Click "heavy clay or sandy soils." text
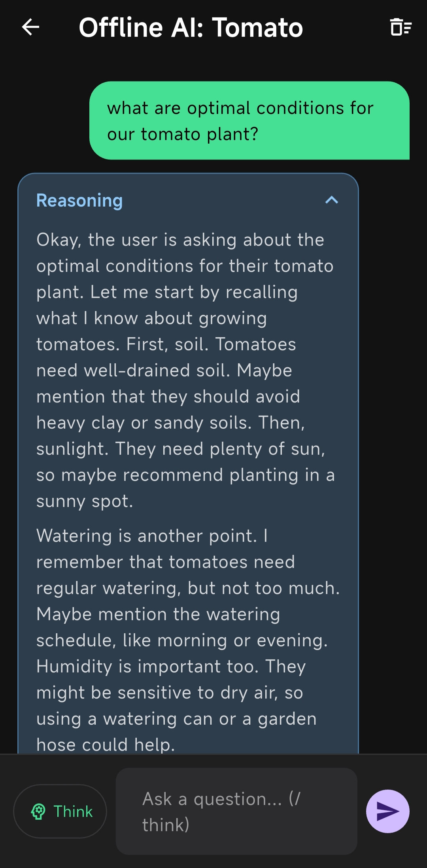This screenshot has height=868, width=427. click(x=144, y=423)
